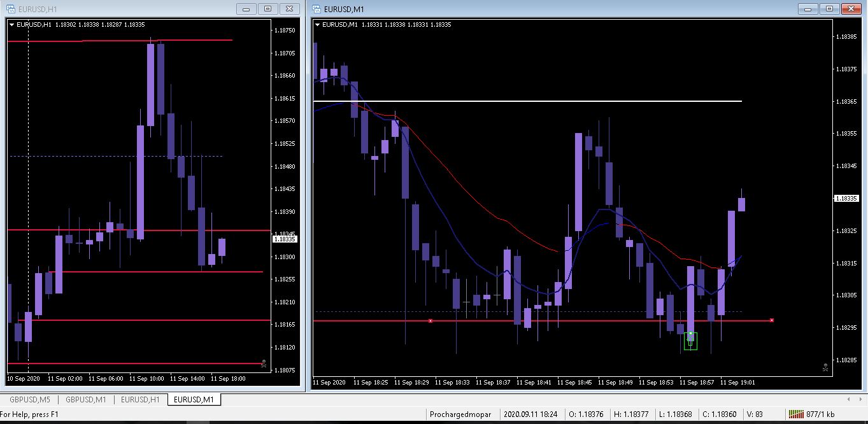Click the 1.18335 current price tag on H1 axis
Screen dimensions: 868x424
click(x=285, y=239)
